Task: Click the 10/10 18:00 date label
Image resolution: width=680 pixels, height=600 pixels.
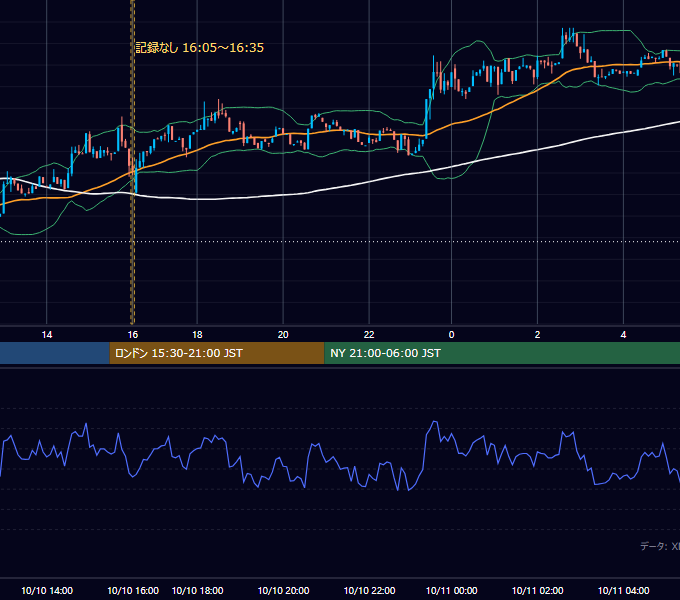Action: pyautogui.click(x=197, y=590)
